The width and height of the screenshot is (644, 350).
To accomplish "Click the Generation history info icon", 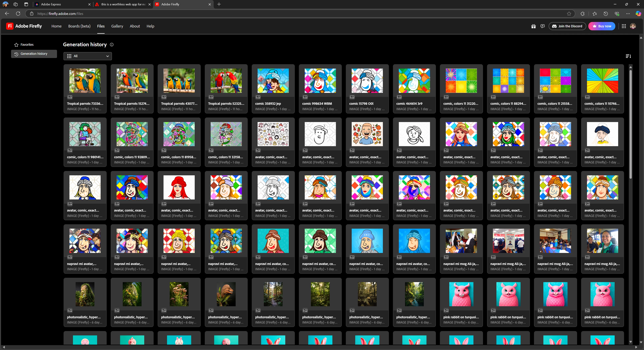I will [x=112, y=45].
